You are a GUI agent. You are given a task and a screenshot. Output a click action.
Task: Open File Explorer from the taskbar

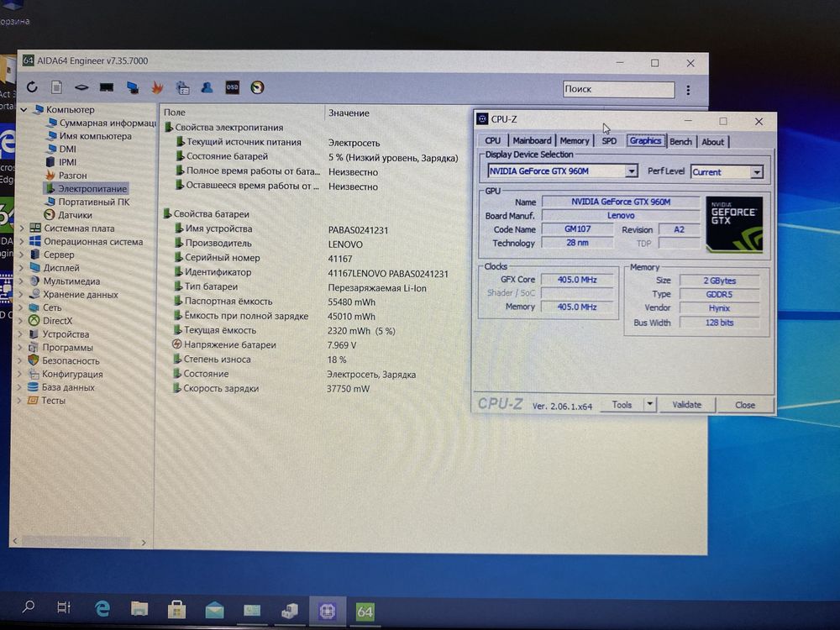[139, 608]
